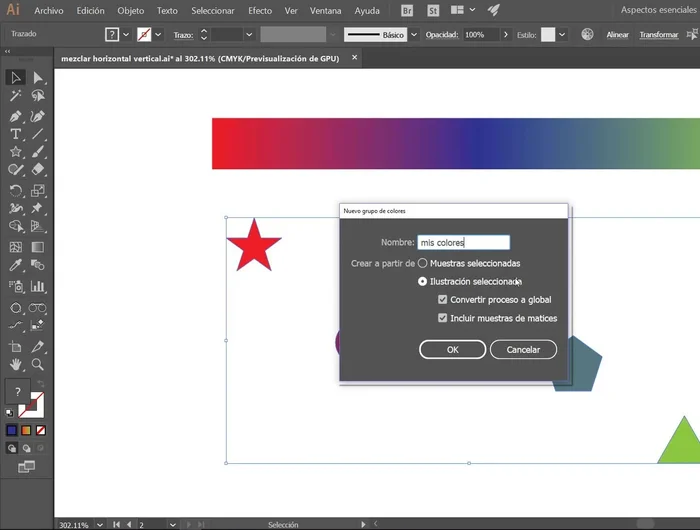This screenshot has height=530, width=700.
Task: Apply solid Color mode swatch
Action: [x=12, y=430]
